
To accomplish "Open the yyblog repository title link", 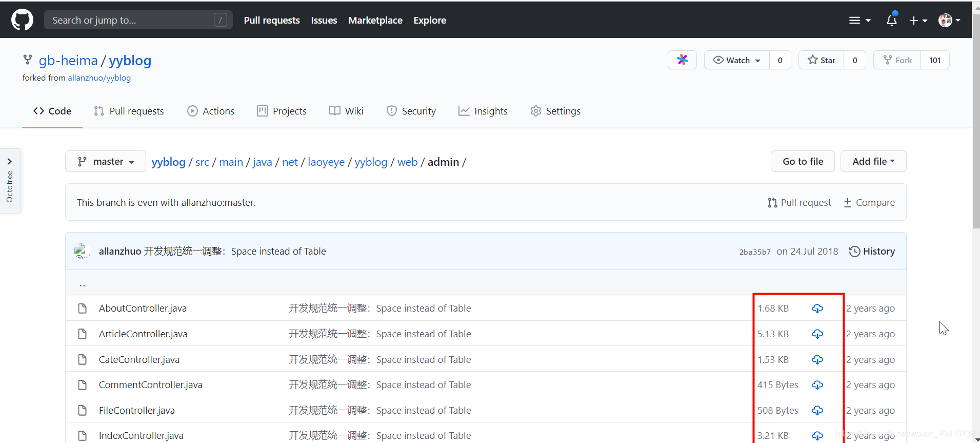I will pyautogui.click(x=130, y=61).
